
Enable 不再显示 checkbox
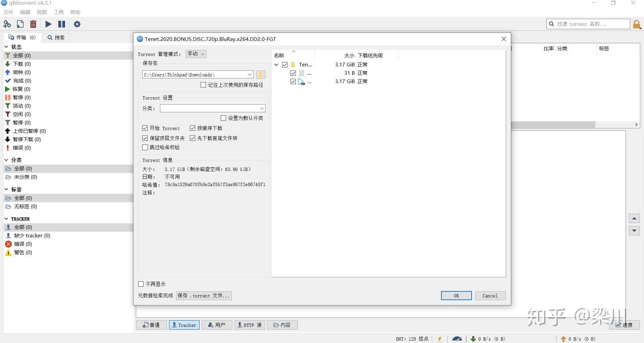[x=141, y=284]
